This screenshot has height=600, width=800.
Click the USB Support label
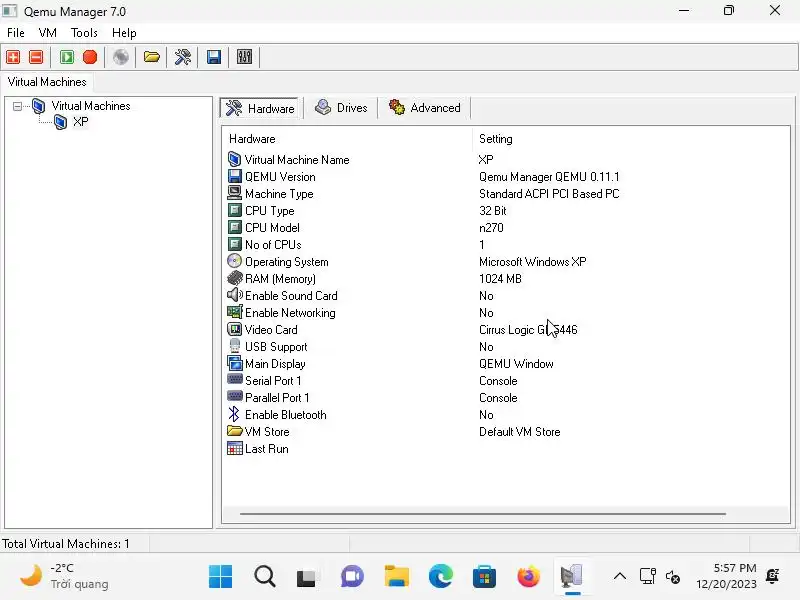tap(276, 347)
